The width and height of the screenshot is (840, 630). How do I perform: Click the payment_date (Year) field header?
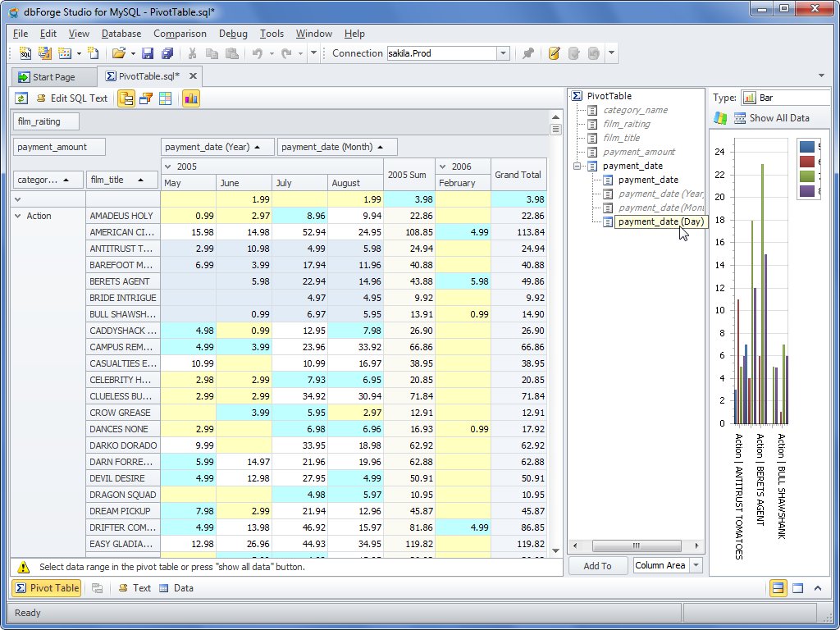(217, 147)
